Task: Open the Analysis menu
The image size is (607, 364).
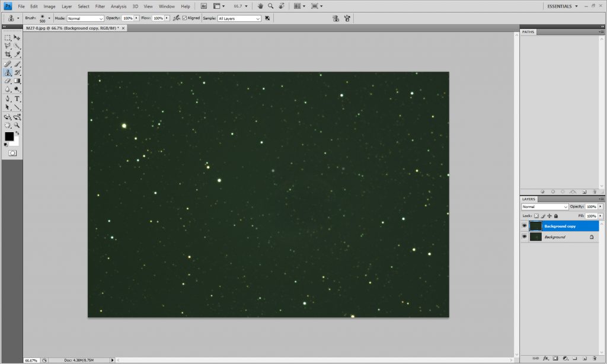Action: [119, 6]
